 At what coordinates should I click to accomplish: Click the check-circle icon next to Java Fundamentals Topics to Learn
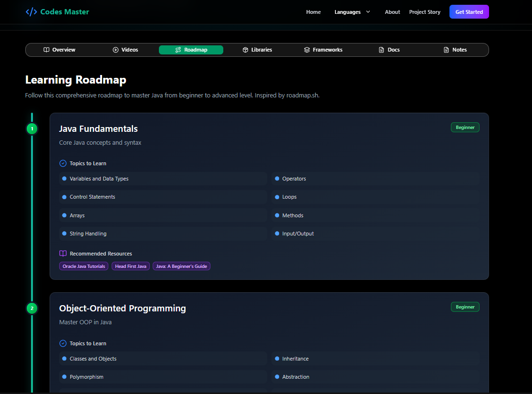tap(63, 163)
